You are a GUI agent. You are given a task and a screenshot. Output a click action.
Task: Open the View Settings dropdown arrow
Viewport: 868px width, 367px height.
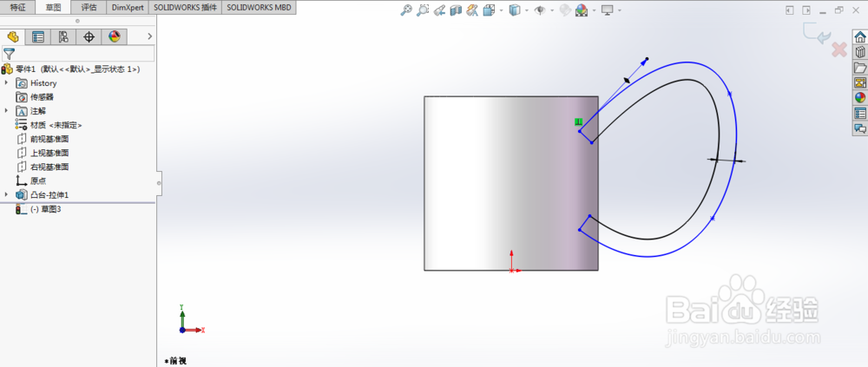click(x=620, y=10)
